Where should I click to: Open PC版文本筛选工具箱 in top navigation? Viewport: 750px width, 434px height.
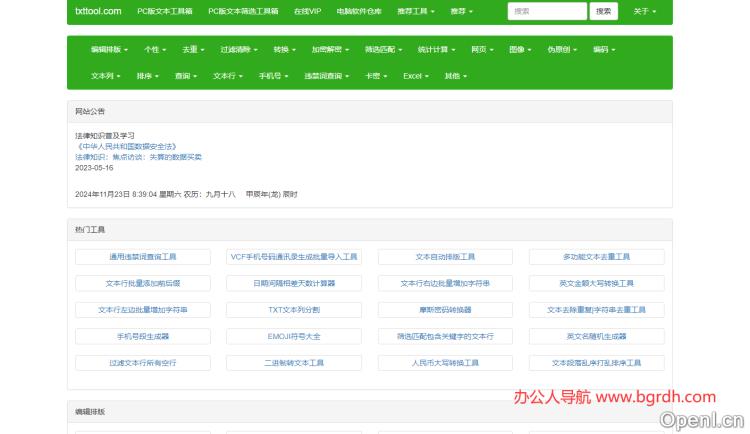[243, 11]
